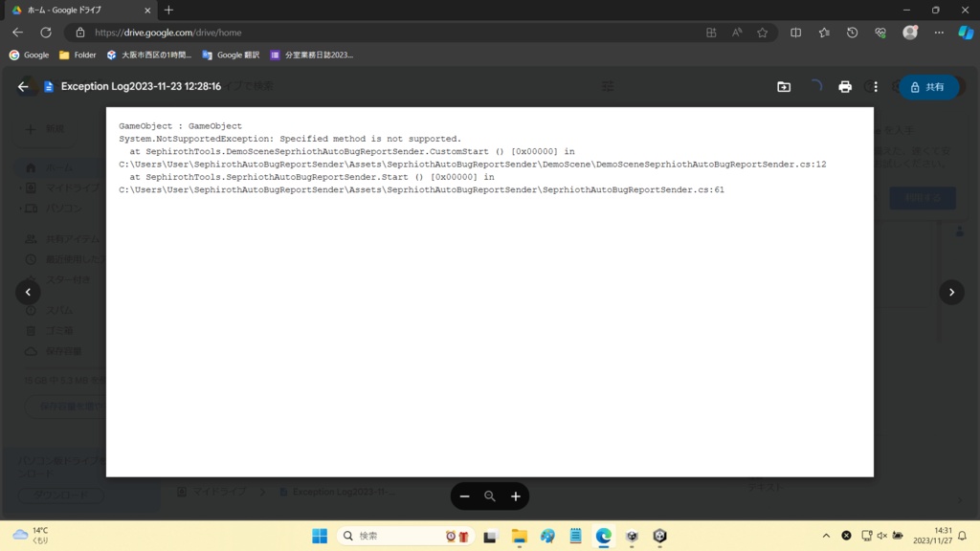Share the Exception Log via 共有 button
The image size is (980, 551).
pos(927,86)
